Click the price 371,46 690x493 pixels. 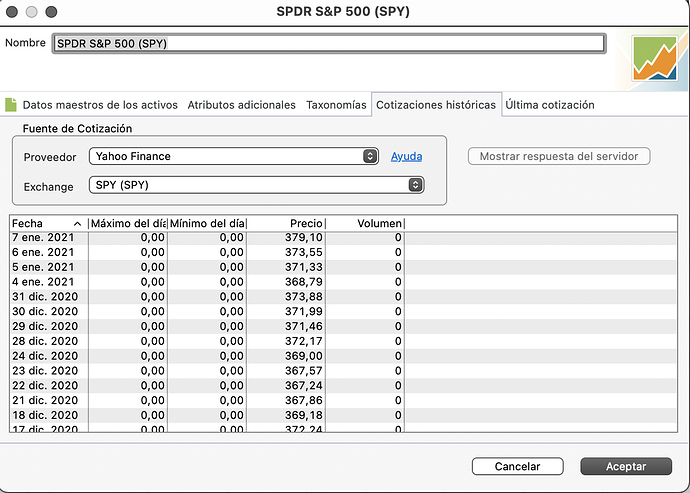pos(304,326)
